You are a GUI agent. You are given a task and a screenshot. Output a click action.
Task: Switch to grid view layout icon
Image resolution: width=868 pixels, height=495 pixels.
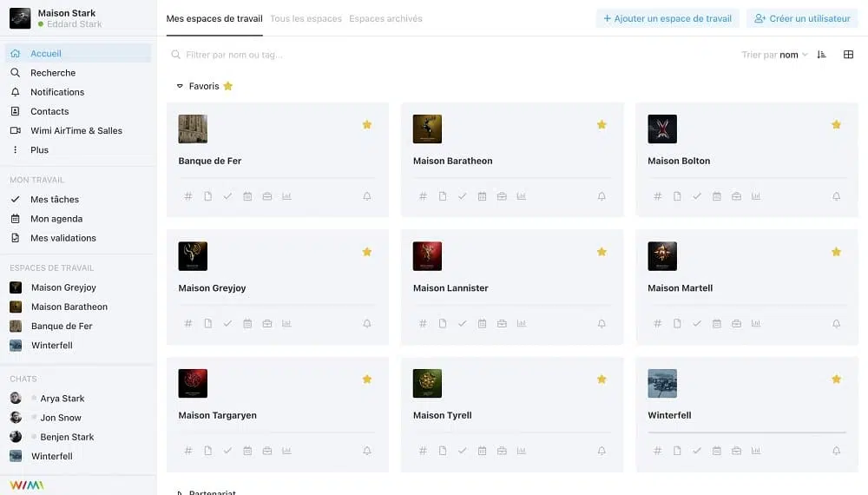click(848, 54)
